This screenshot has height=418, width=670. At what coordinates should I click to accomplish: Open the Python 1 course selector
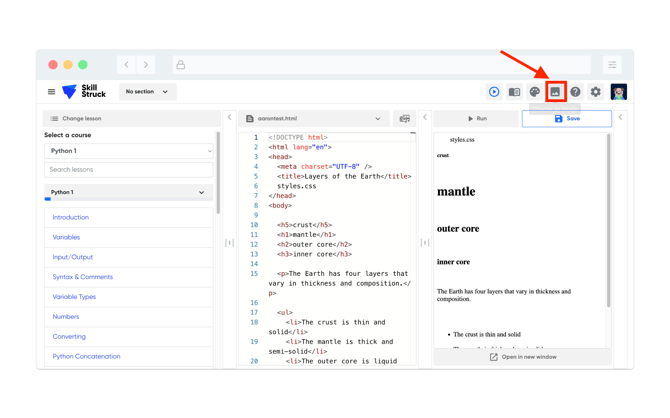[x=129, y=151]
